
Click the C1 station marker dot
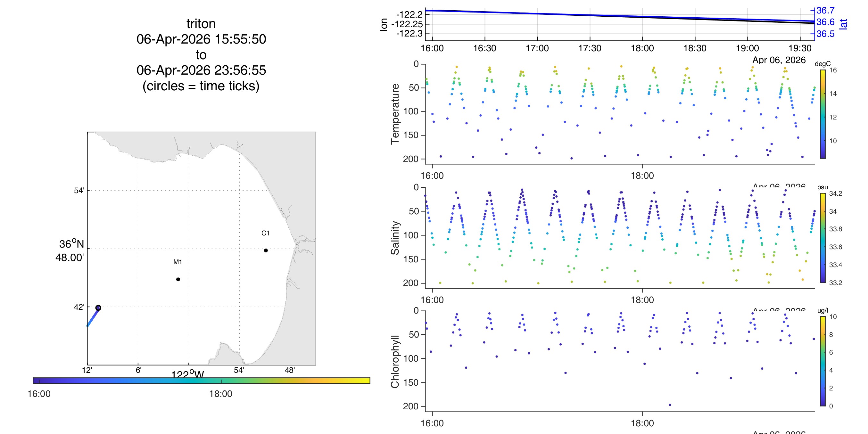click(x=266, y=250)
